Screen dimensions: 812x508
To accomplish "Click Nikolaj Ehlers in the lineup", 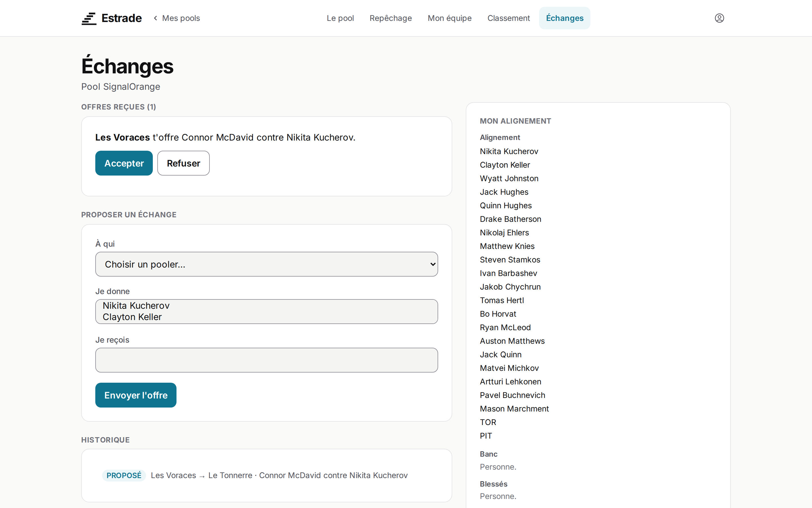I will pyautogui.click(x=504, y=233).
